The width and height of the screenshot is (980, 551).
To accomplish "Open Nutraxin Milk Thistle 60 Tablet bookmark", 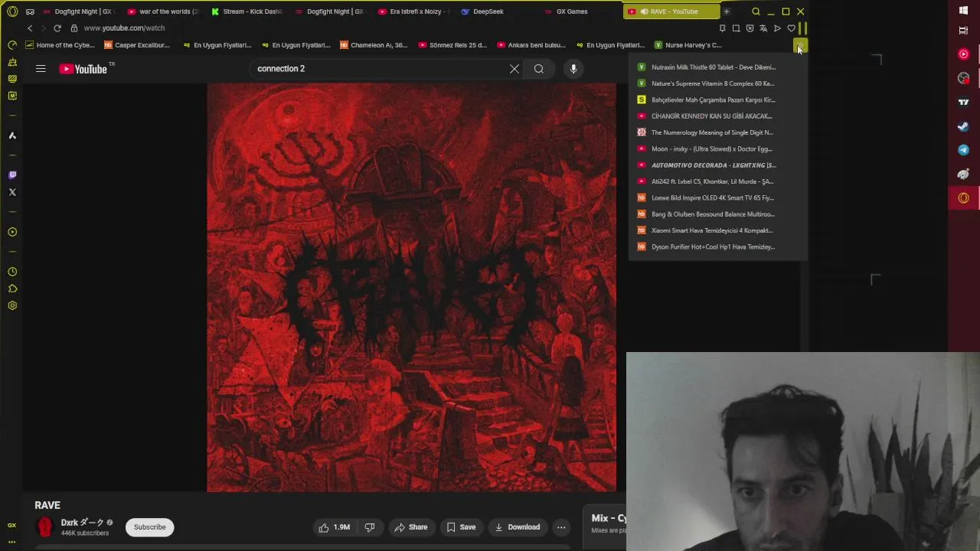I will click(x=717, y=67).
